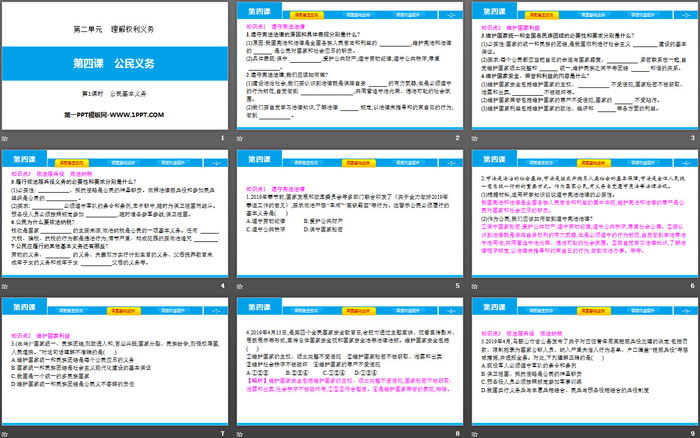The width and height of the screenshot is (700, 438).
Task: Select slide 7 thumbnail
Action: [115, 361]
